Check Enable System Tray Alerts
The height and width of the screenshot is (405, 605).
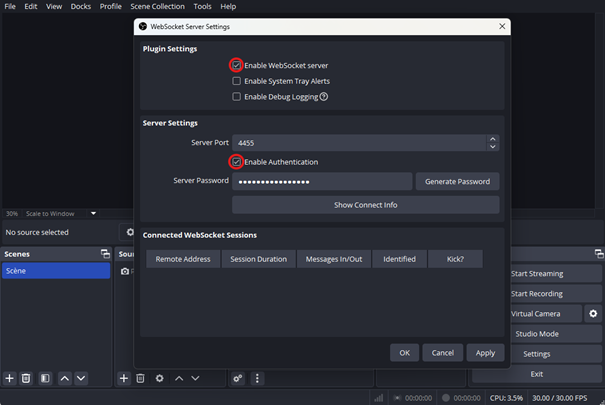click(237, 81)
